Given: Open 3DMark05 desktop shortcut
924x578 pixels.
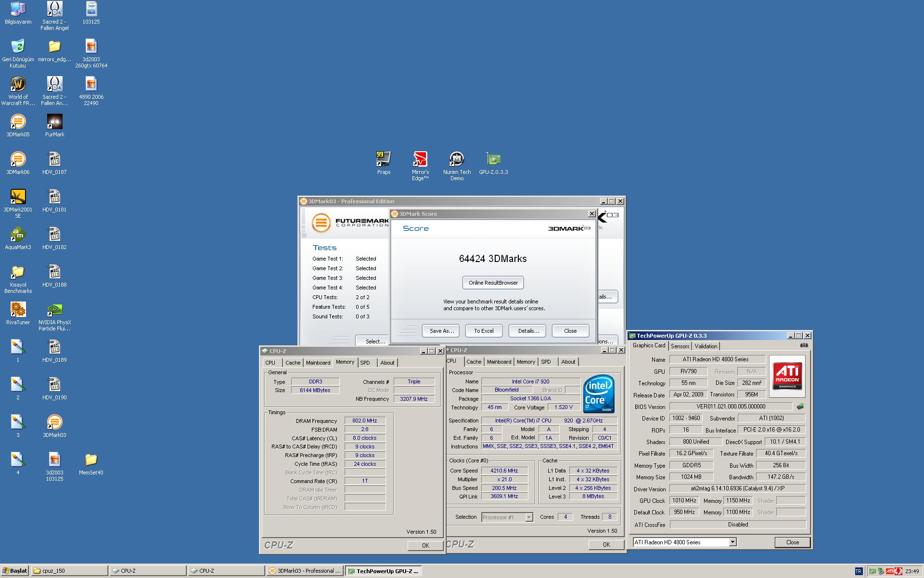Looking at the screenshot, I should [x=18, y=126].
